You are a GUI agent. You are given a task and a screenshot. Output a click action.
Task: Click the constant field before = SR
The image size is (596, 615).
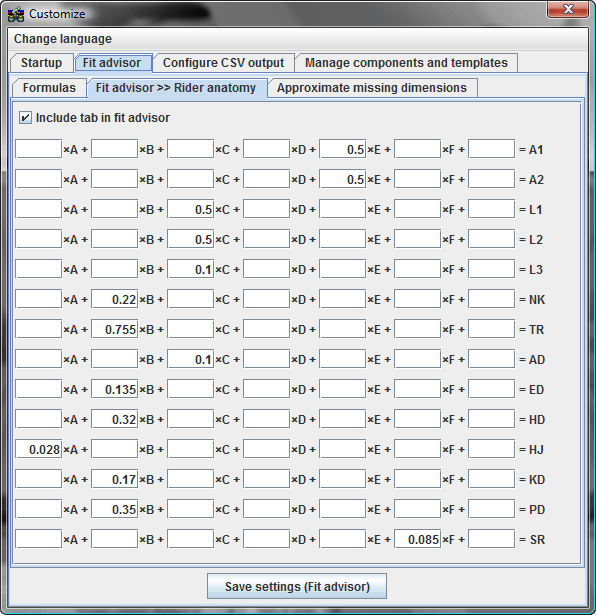pos(492,539)
